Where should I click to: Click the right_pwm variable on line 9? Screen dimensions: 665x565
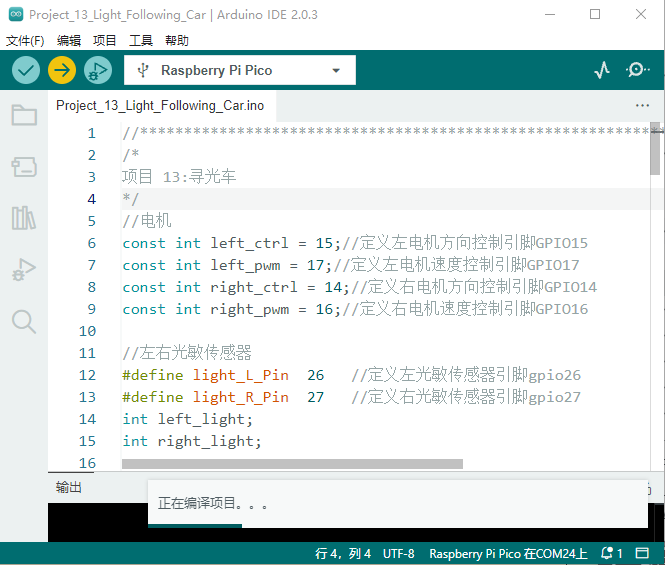click(x=249, y=309)
